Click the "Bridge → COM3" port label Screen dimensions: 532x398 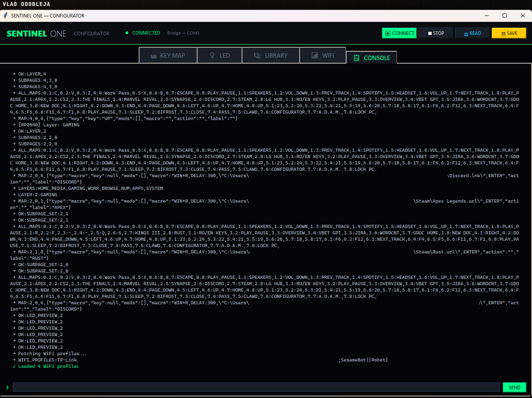click(183, 33)
